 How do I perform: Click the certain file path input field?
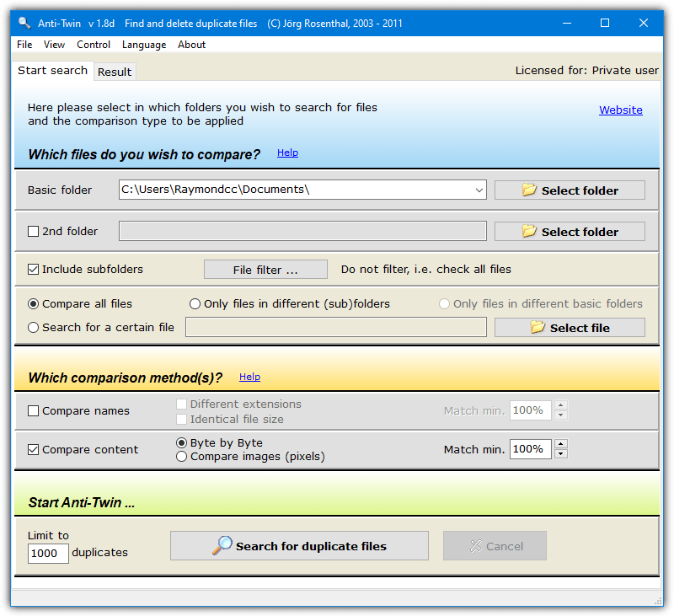[336, 327]
